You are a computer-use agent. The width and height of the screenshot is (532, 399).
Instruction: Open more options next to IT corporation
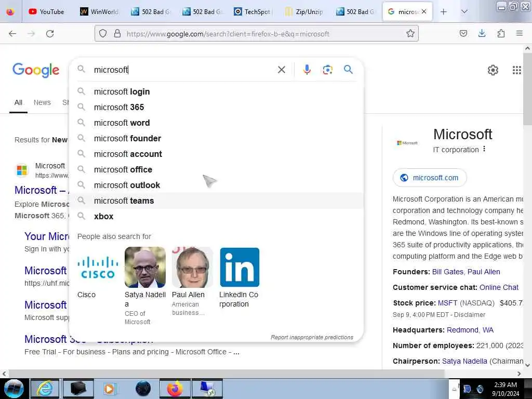(484, 149)
